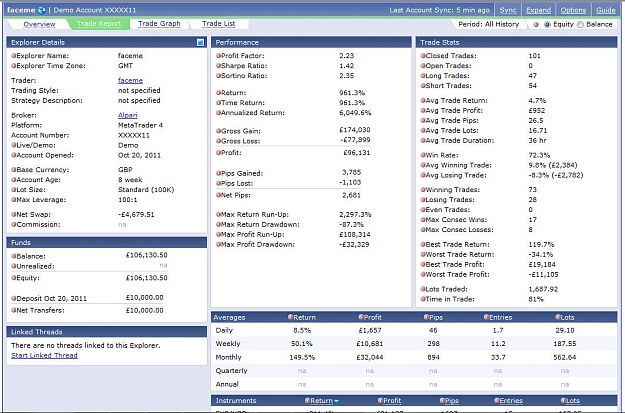Click the info bullet beside Annualized Return
The height and width of the screenshot is (413, 625).
click(x=218, y=112)
